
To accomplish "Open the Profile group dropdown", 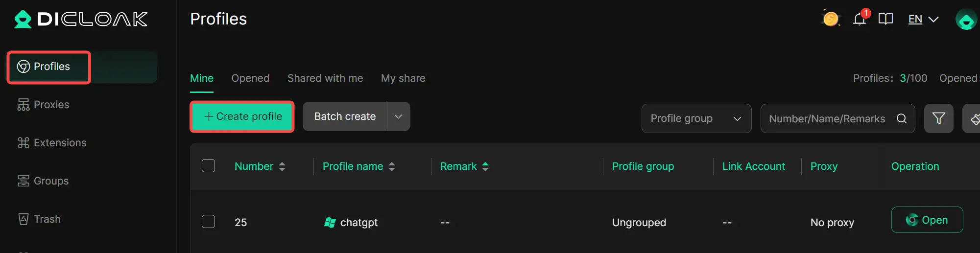I will pos(696,118).
